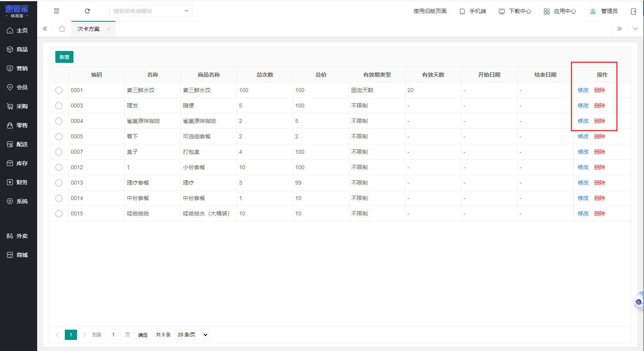Click 修改 for row 0015 哇哈哈哈
Image resolution: width=644 pixels, height=351 pixels.
coord(583,213)
